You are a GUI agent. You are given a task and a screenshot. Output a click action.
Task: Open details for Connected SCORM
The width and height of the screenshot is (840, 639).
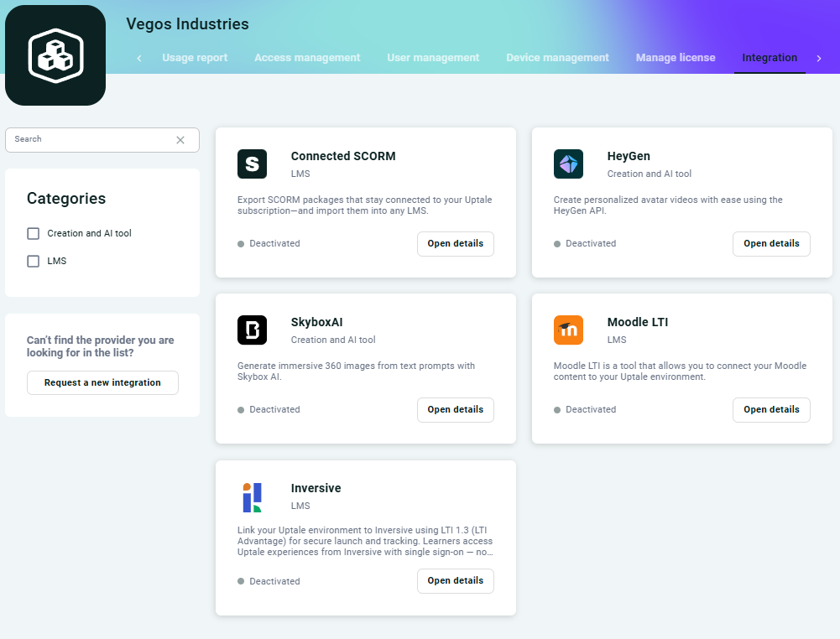(x=456, y=243)
